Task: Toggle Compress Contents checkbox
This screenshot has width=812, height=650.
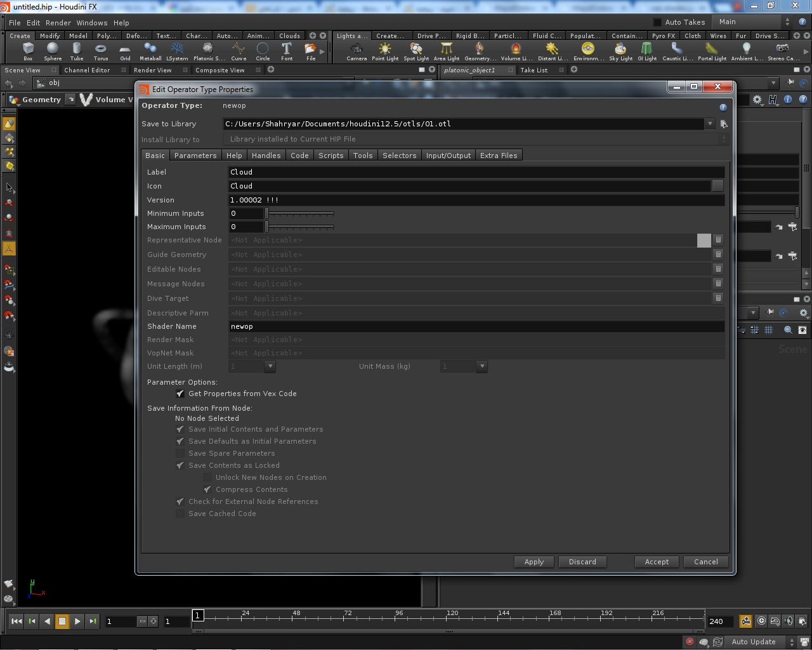Action: (207, 489)
